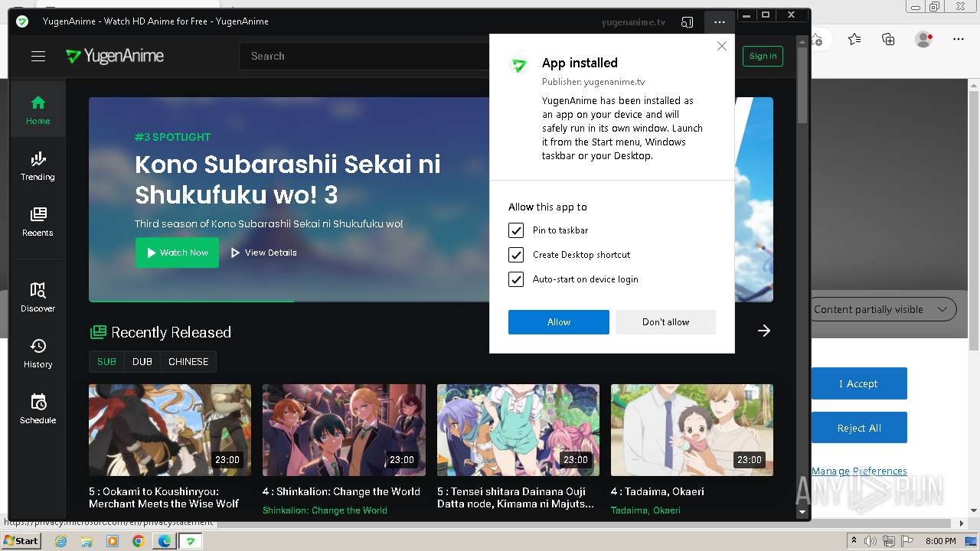The width and height of the screenshot is (980, 551).
Task: Click I Accept in background window
Action: pyautogui.click(x=859, y=383)
